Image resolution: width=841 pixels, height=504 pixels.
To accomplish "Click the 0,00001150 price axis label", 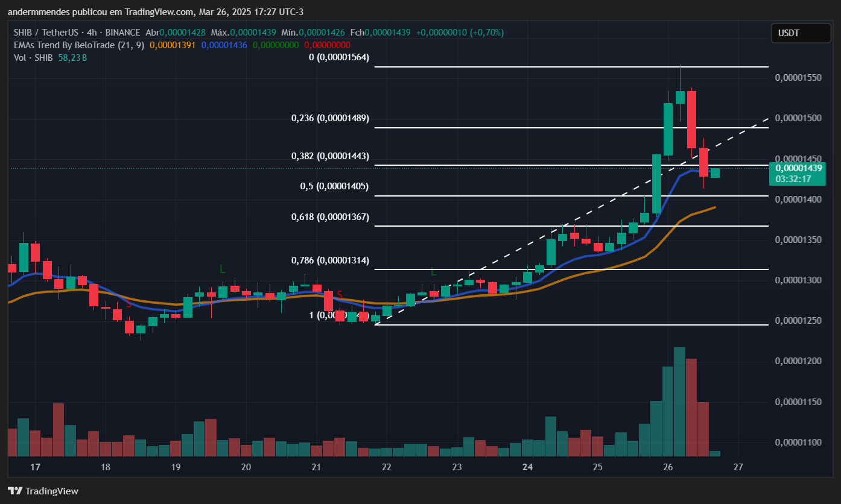I will (x=799, y=402).
